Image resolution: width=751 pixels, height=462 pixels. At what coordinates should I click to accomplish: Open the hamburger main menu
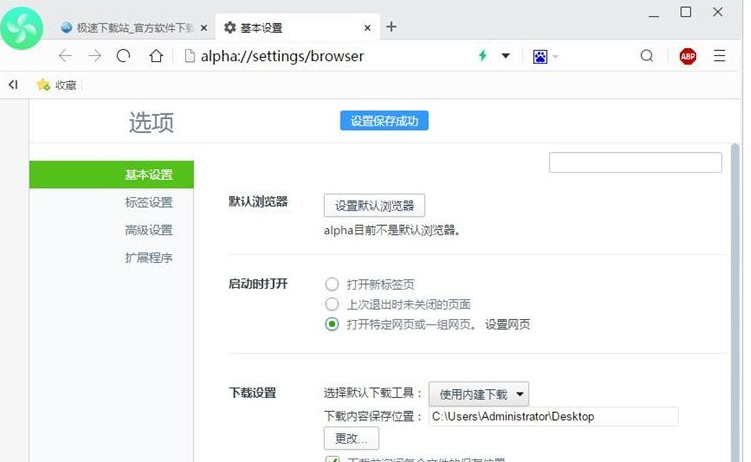point(719,56)
